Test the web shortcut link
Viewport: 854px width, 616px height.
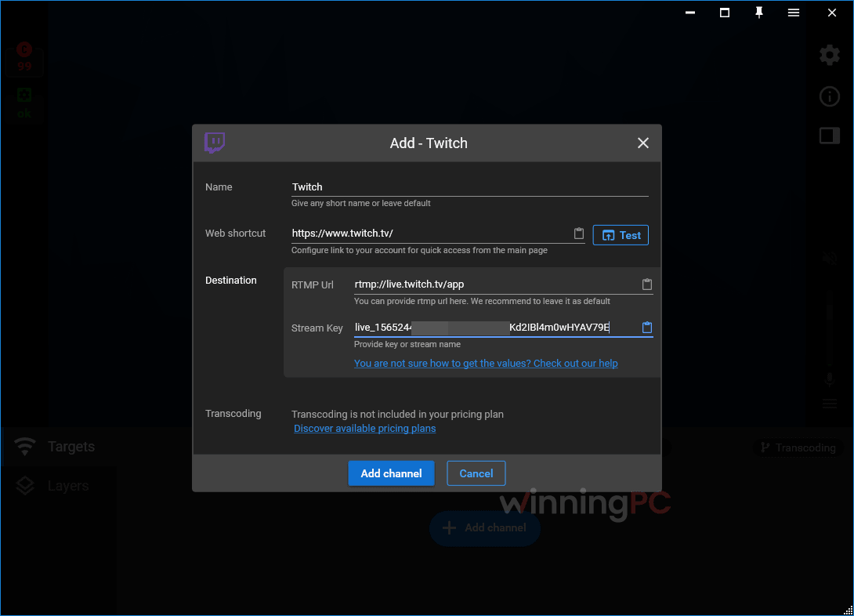click(621, 235)
